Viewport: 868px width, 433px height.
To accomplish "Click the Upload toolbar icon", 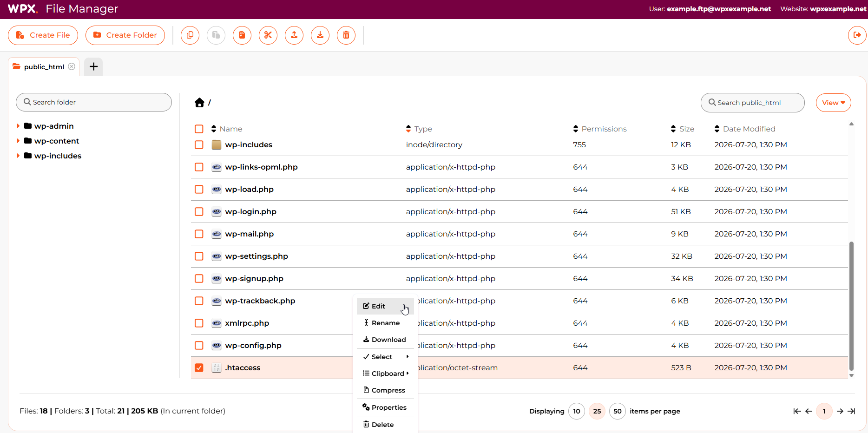I will click(294, 35).
